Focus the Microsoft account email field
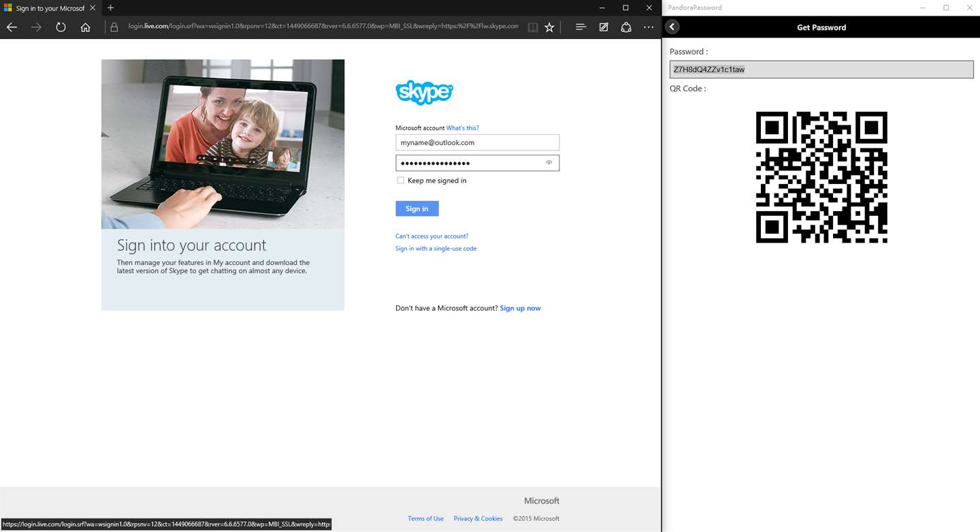Viewport: 980px width, 532px height. click(477, 142)
